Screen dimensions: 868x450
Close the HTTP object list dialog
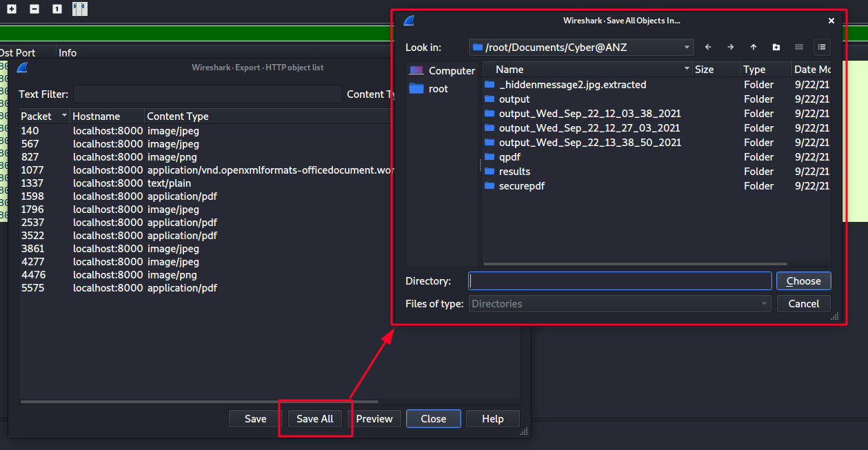pos(434,418)
